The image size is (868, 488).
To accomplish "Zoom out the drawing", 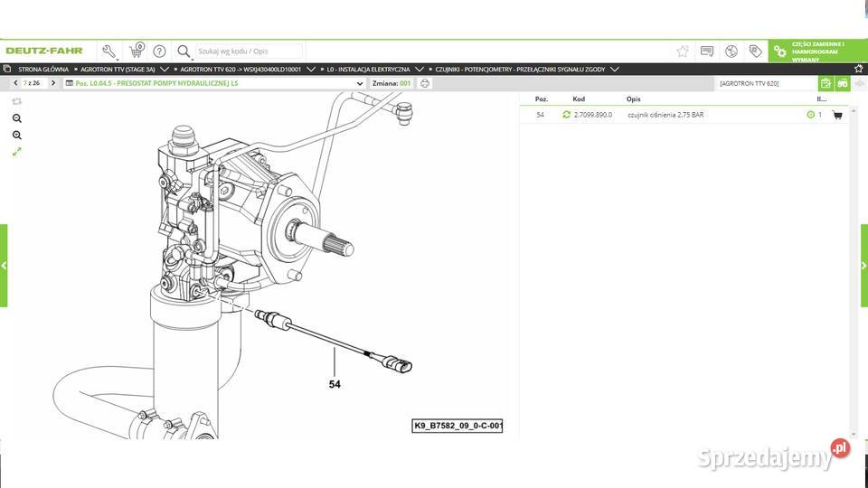I will pyautogui.click(x=17, y=118).
